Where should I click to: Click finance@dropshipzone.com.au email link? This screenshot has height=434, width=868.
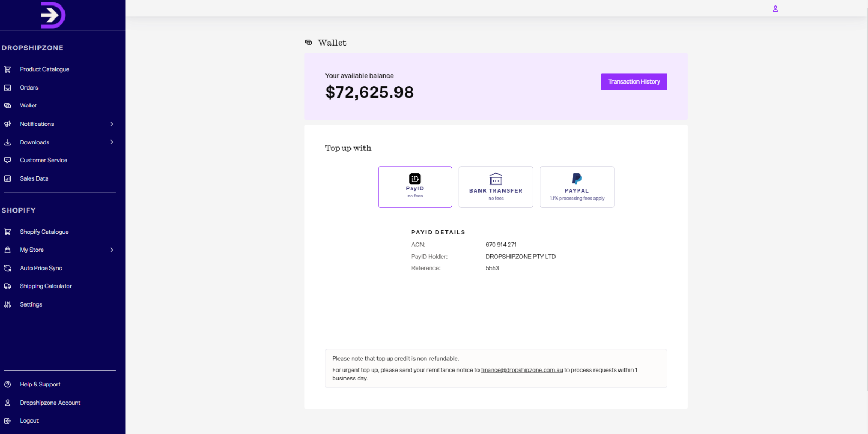pyautogui.click(x=522, y=370)
